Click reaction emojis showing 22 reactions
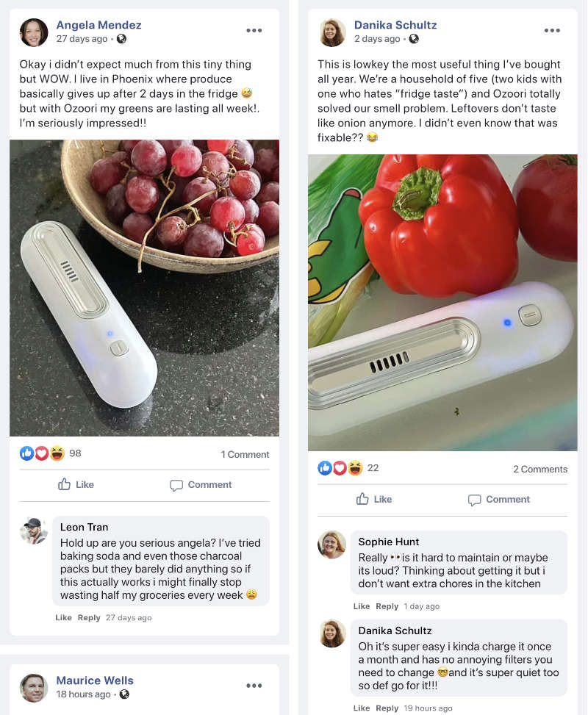This screenshot has height=715, width=588. pos(340,468)
